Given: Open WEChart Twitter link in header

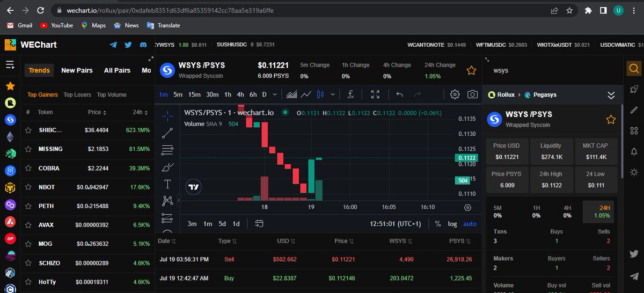Looking at the screenshot, I should point(128,45).
